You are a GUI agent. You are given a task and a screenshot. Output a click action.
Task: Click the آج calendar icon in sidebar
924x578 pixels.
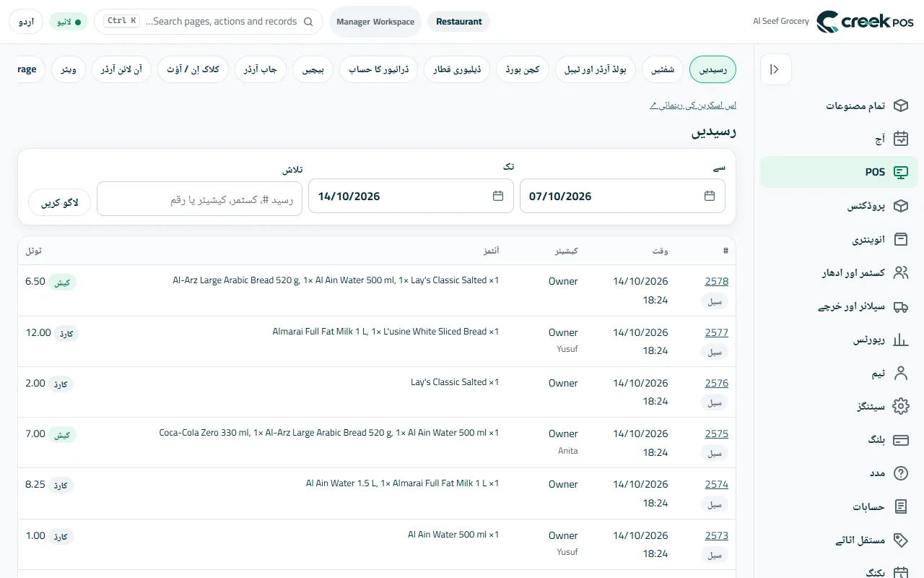point(900,139)
